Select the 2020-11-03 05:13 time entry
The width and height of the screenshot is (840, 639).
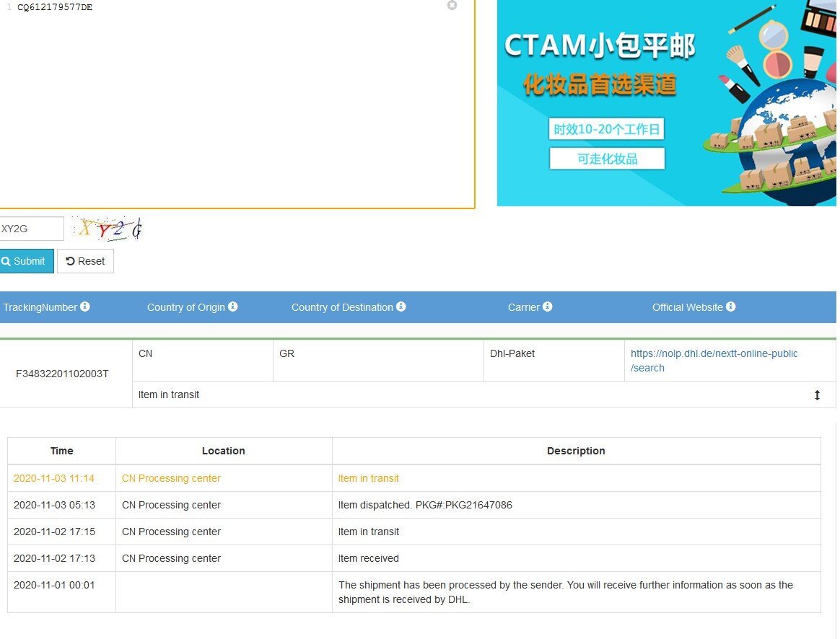tap(54, 505)
